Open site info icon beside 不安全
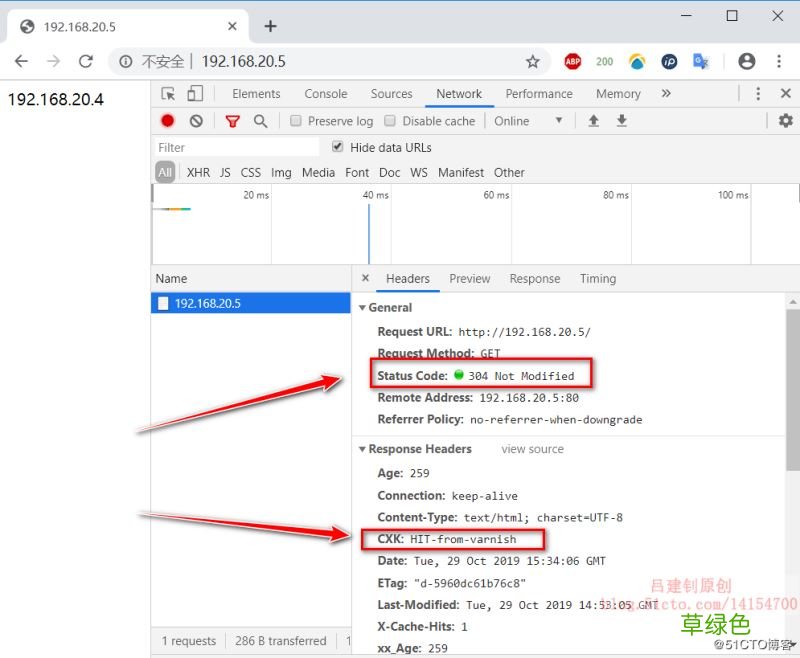 [126, 62]
